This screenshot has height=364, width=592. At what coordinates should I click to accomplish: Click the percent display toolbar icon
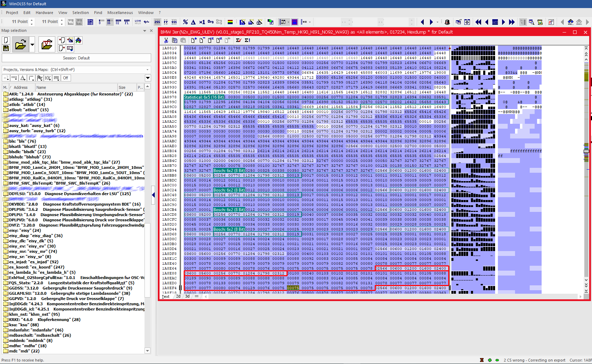[x=185, y=22]
